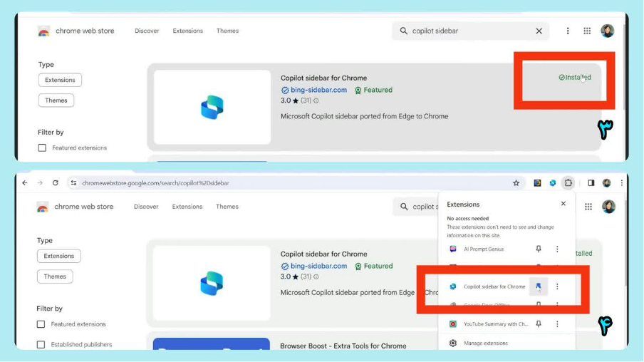Click the Copilot logo thumbnail in top result
This screenshot has width=644, height=362.
point(212,107)
